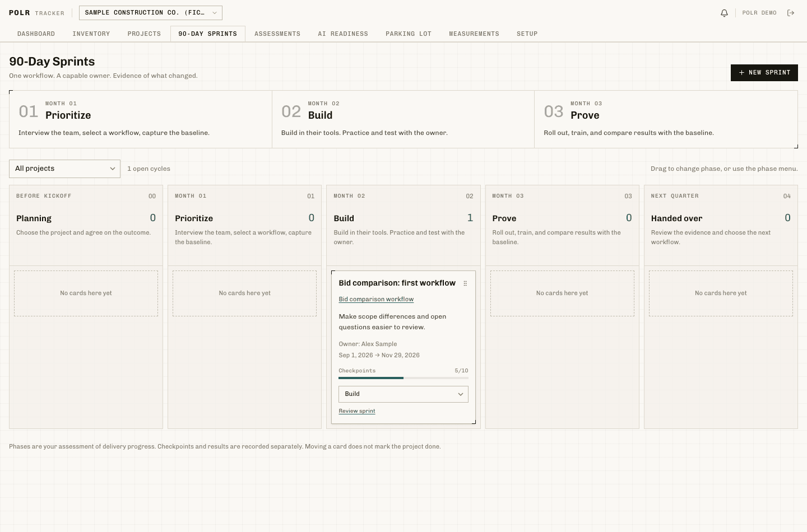
Task: Open the Assessments tab
Action: (277, 34)
